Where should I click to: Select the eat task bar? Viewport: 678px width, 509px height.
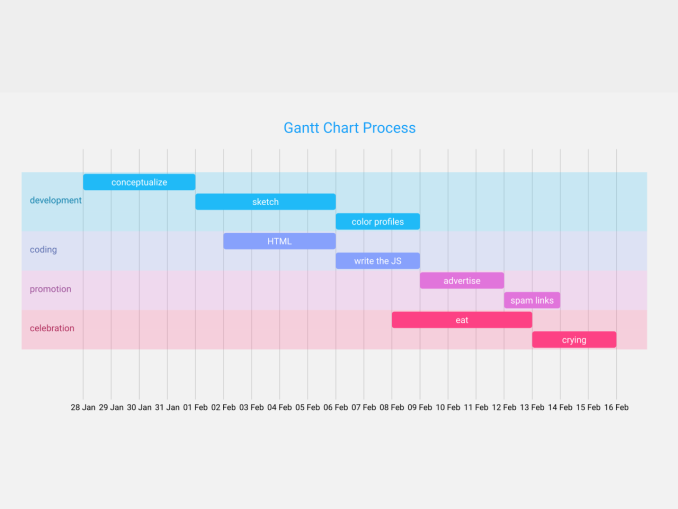[x=461, y=320]
